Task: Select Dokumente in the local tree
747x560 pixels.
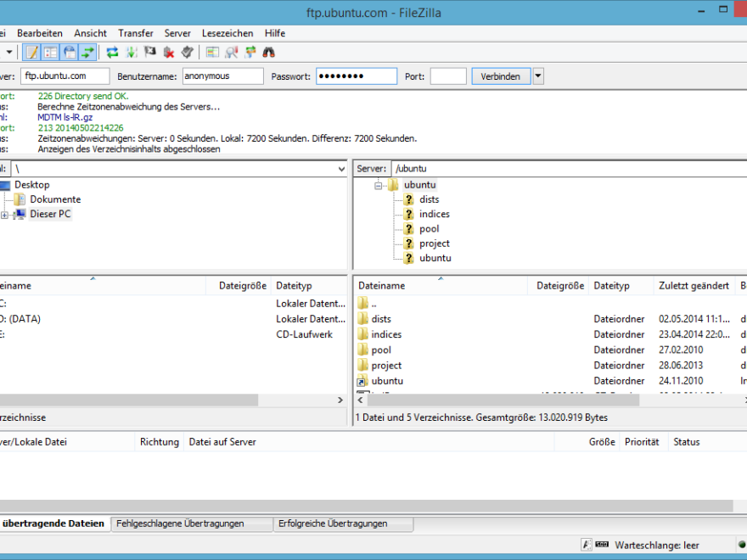Action: [x=55, y=199]
